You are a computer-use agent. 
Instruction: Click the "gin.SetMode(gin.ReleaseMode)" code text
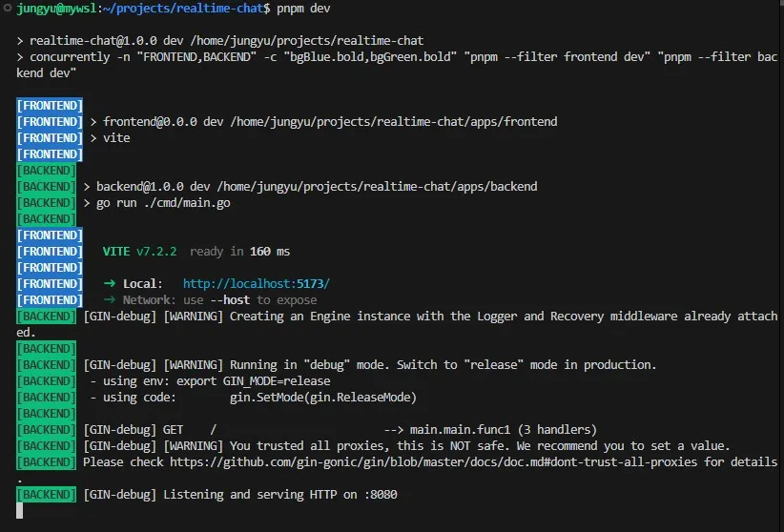pos(309,398)
